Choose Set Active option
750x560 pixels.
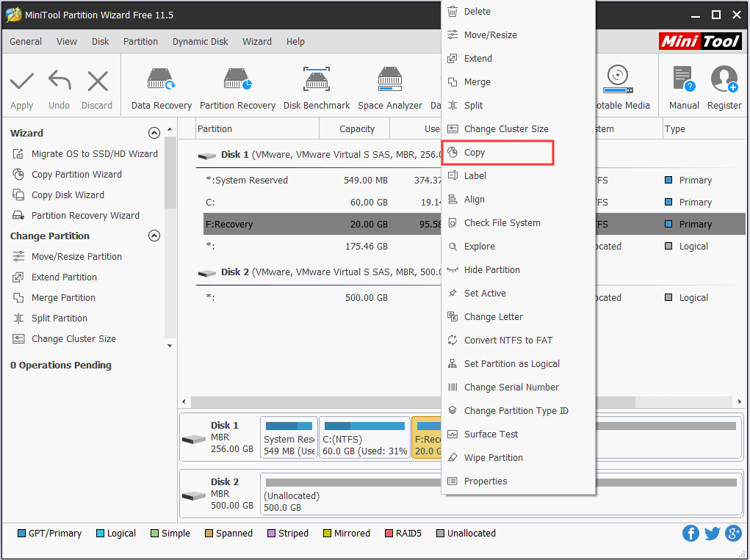518,293
